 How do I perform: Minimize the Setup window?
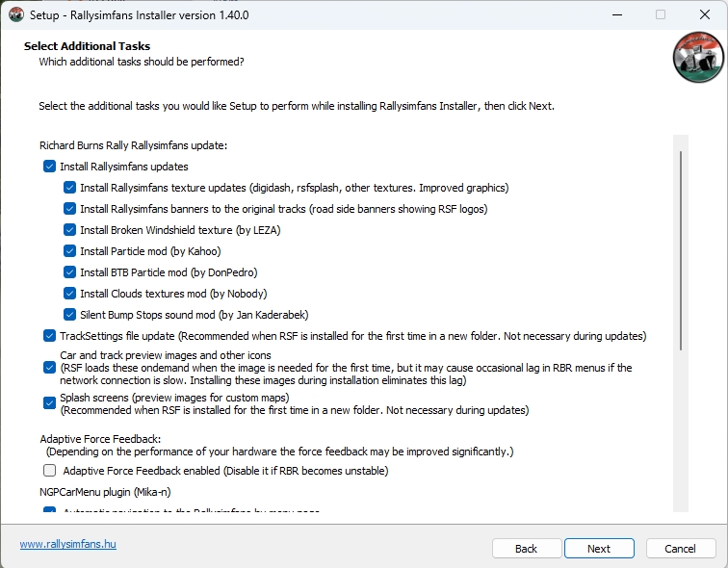pyautogui.click(x=617, y=14)
